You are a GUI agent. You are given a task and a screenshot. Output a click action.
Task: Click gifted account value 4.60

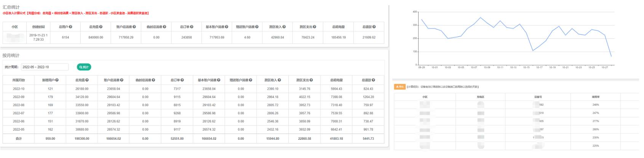point(247,37)
